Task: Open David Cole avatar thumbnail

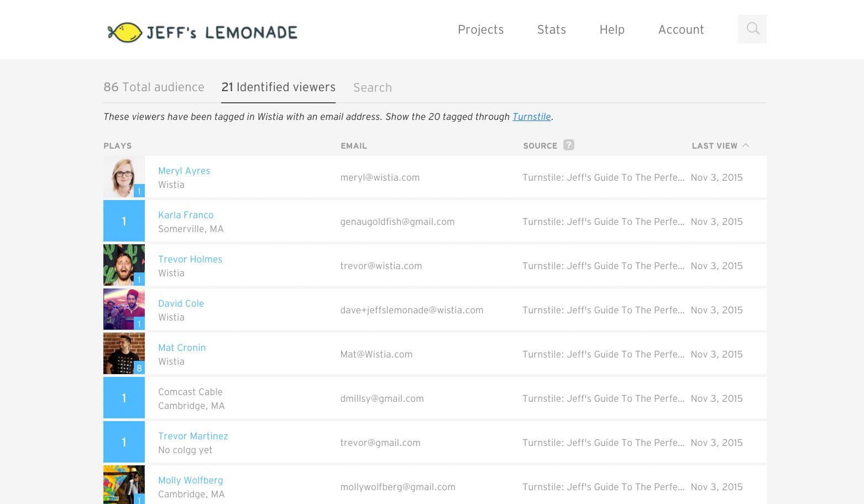Action: coord(124,309)
